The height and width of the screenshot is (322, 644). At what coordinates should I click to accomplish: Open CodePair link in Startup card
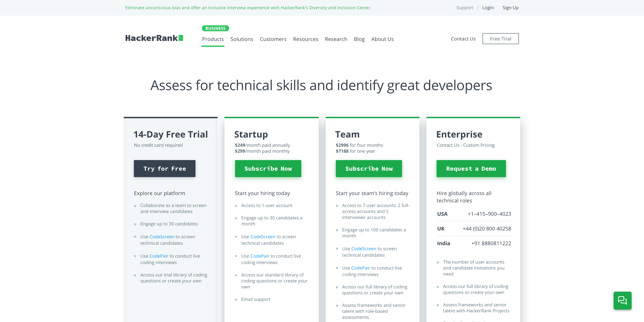(x=260, y=256)
